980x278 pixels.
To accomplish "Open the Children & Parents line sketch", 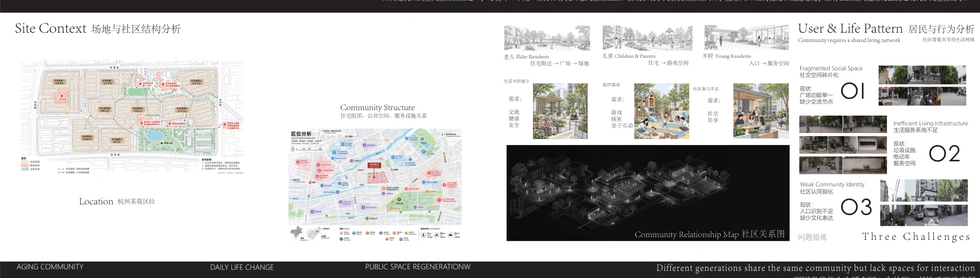I will point(647,38).
